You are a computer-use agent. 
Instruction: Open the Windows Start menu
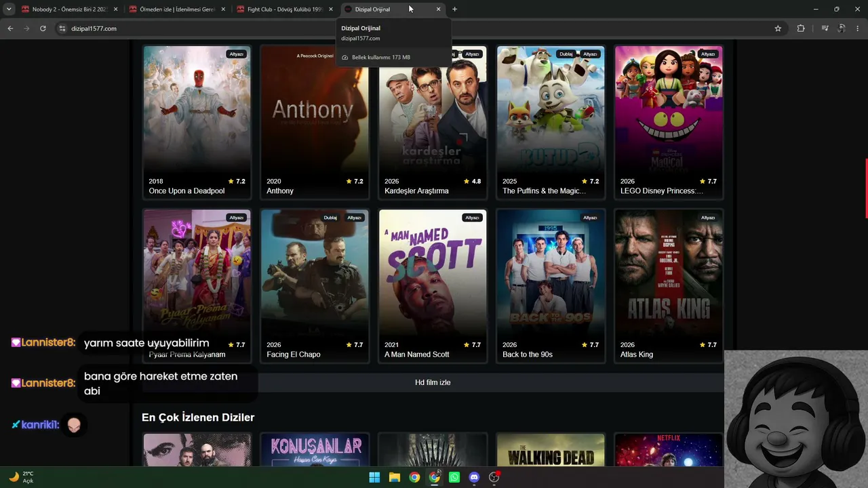[374, 477]
